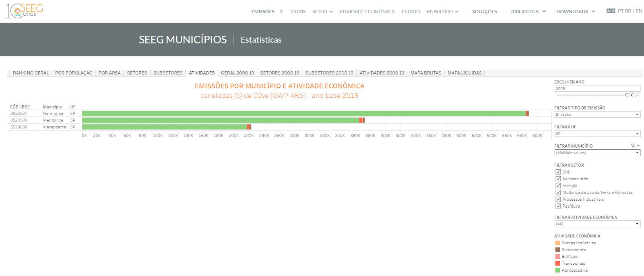Screen dimensions: 644x276
Task: Open the MAPA BRUTAS tab
Action: coord(426,73)
